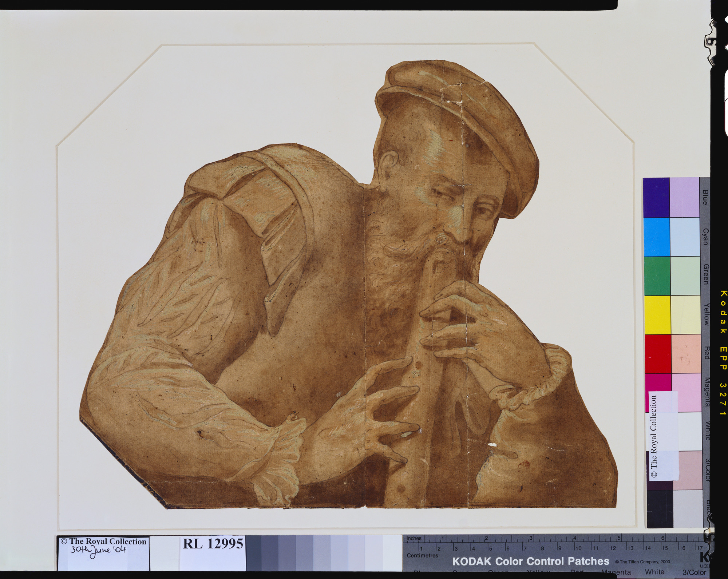728x579 pixels.
Task: Select the pale cyan tint patch
Action: click(684, 237)
